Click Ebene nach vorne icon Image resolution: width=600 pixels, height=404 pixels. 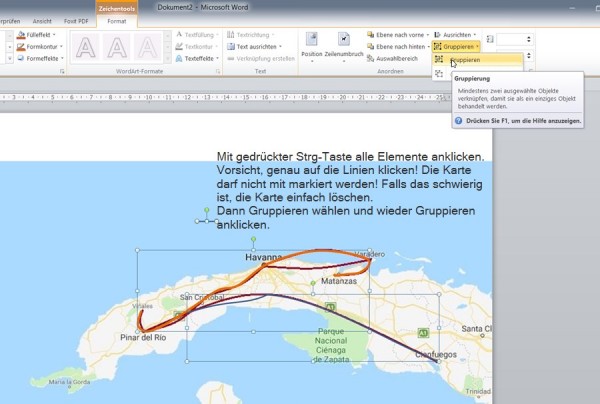tap(370, 35)
